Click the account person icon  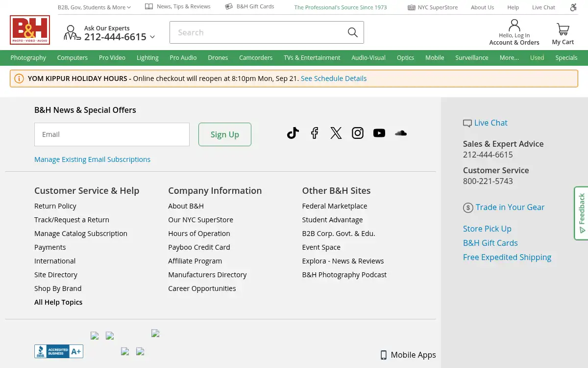pos(514,25)
